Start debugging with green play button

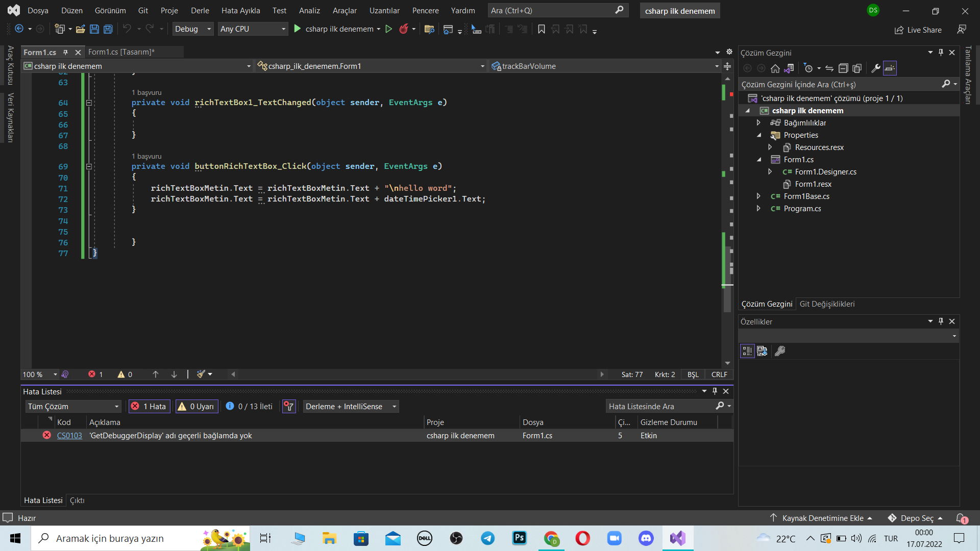coord(298,29)
